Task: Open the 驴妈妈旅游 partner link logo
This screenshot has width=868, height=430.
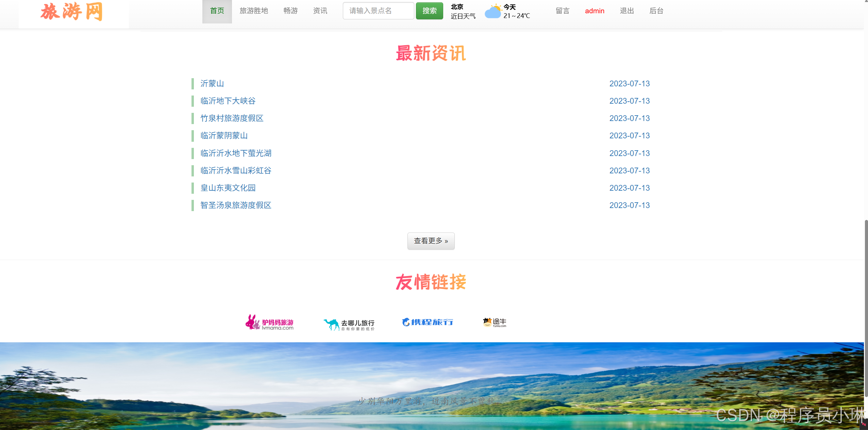Action: 269,322
